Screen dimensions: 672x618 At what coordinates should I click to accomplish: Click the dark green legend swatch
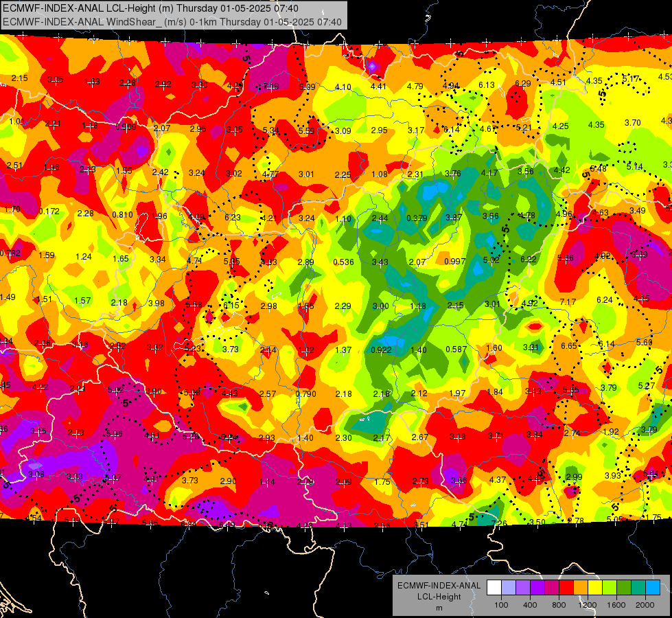coord(623,588)
